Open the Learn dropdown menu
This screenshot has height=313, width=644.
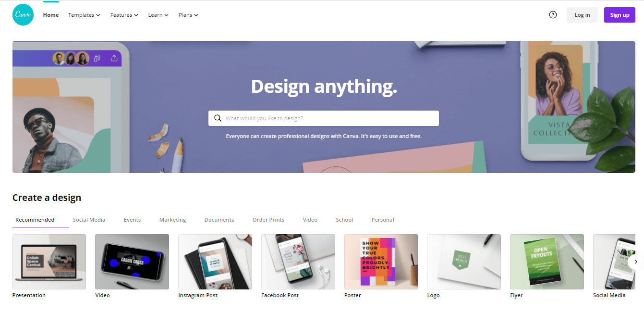coord(158,15)
